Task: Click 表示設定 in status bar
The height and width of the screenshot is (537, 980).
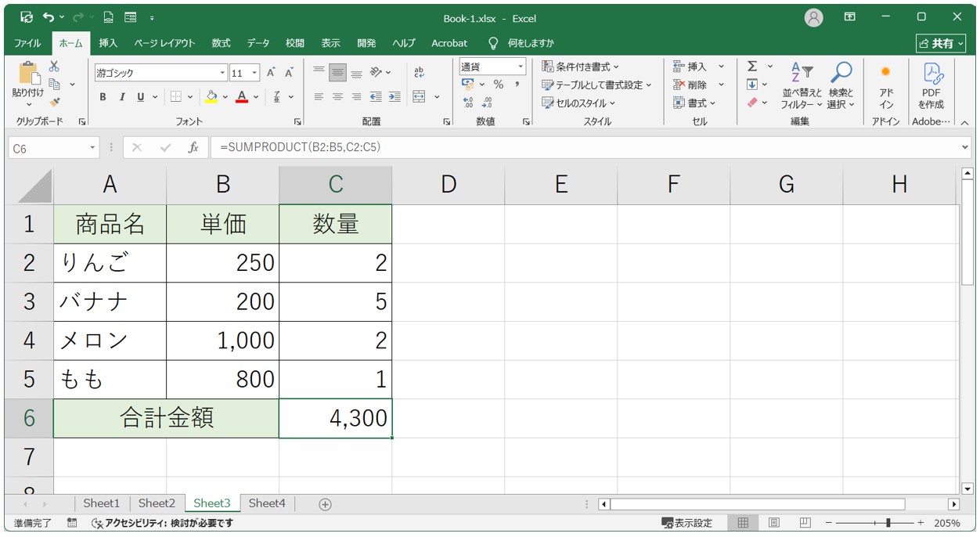Action: tap(687, 523)
